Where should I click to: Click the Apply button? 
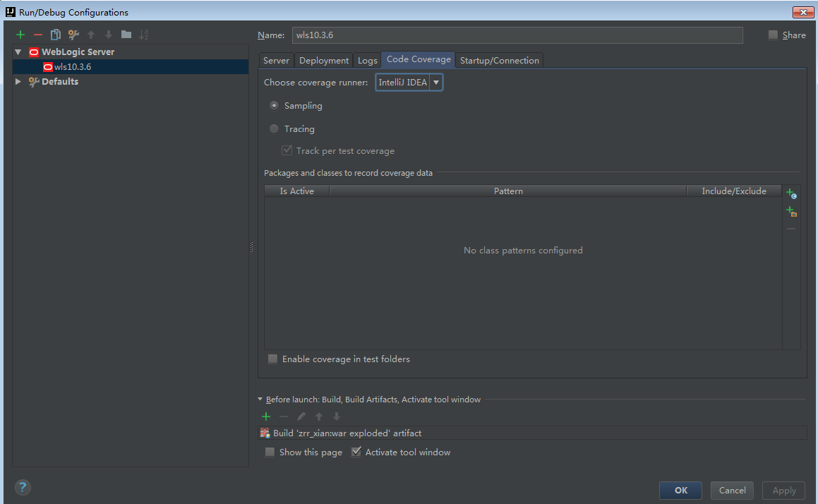pyautogui.click(x=783, y=491)
